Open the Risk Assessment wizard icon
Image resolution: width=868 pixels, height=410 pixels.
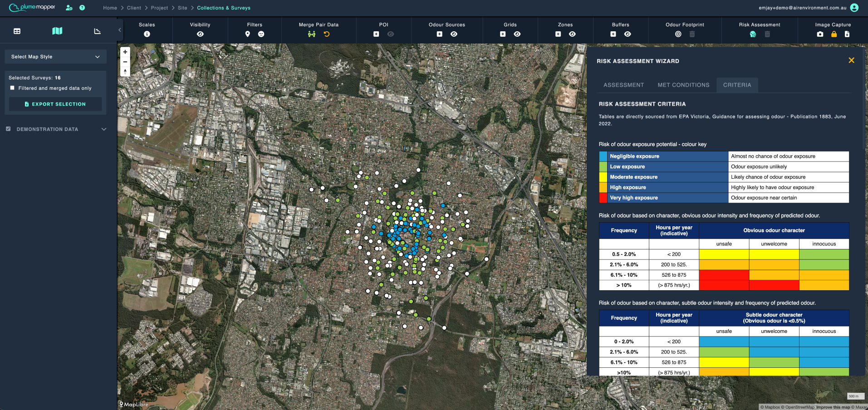click(x=753, y=34)
